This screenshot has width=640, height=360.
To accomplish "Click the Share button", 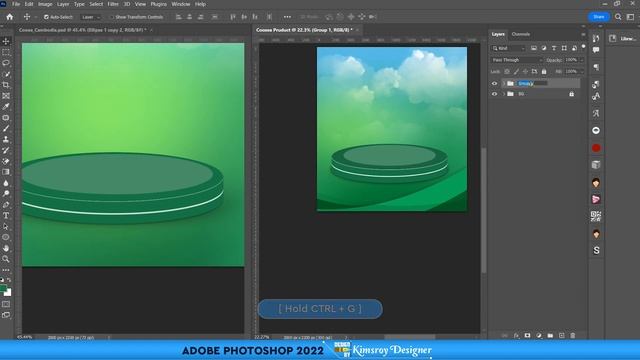I will [x=599, y=17].
